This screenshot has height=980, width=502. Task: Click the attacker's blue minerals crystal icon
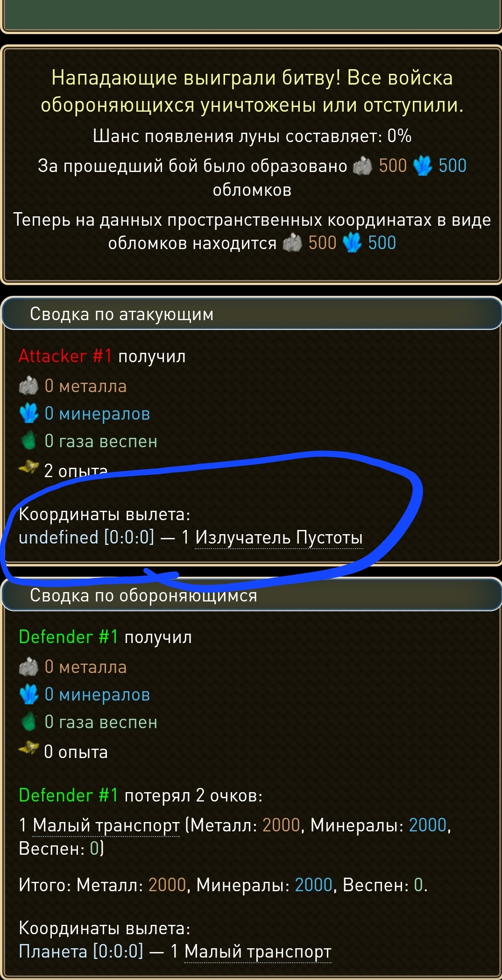[29, 413]
